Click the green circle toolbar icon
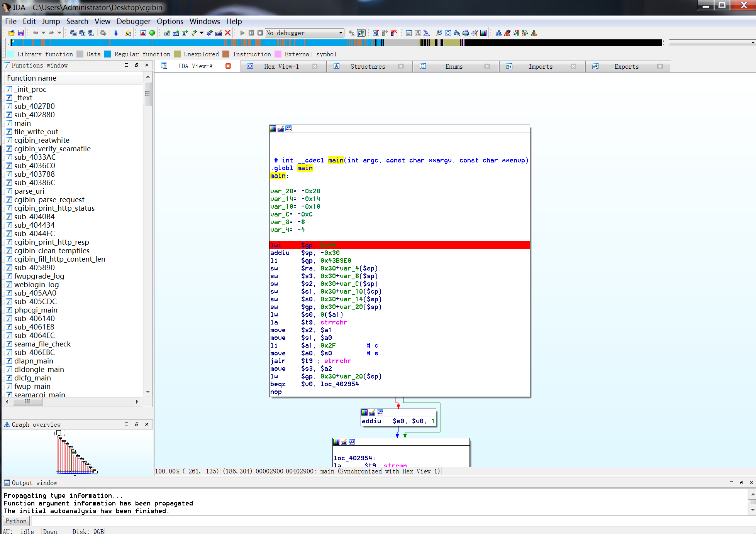Image resolution: width=756 pixels, height=534 pixels. [x=152, y=33]
